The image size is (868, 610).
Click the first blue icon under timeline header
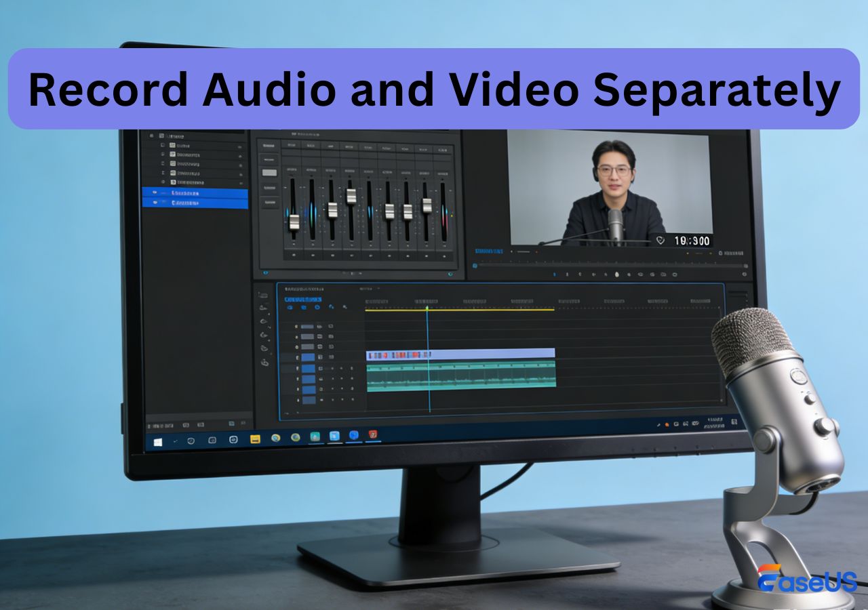(x=290, y=307)
